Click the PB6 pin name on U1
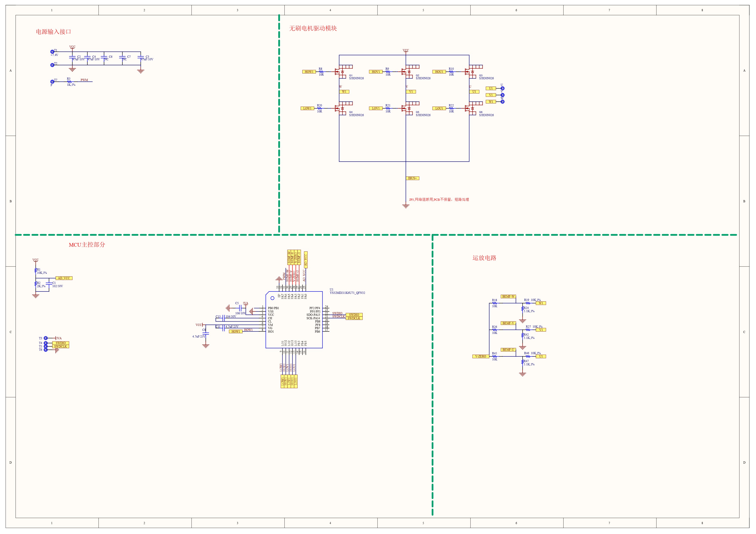The width and height of the screenshot is (756, 534). 317,332
